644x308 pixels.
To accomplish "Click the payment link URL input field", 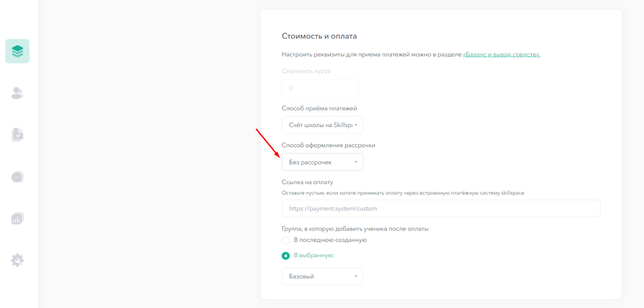I will click(441, 208).
